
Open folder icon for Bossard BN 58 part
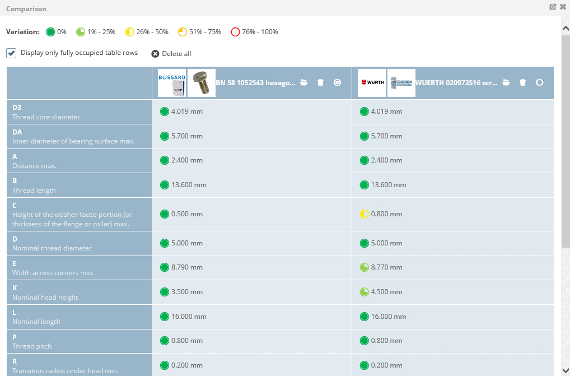[x=304, y=83]
